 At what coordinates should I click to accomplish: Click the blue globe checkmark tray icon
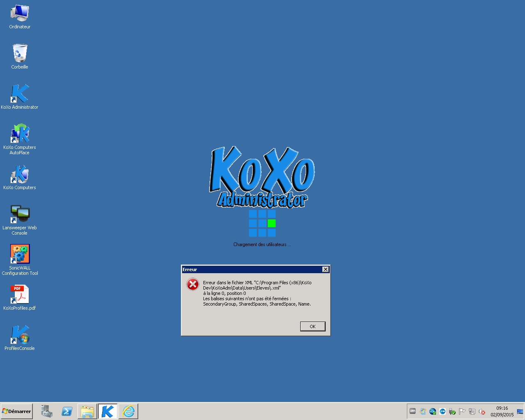coord(433,411)
